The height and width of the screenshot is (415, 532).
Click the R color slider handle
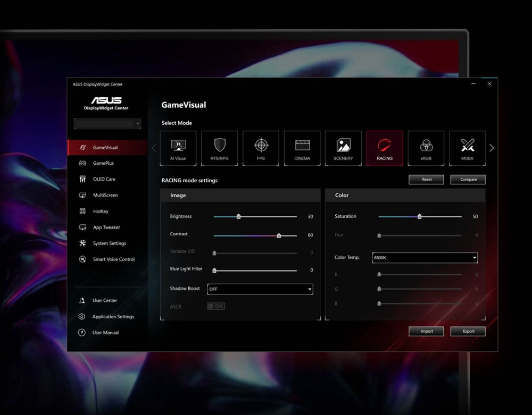(x=379, y=274)
